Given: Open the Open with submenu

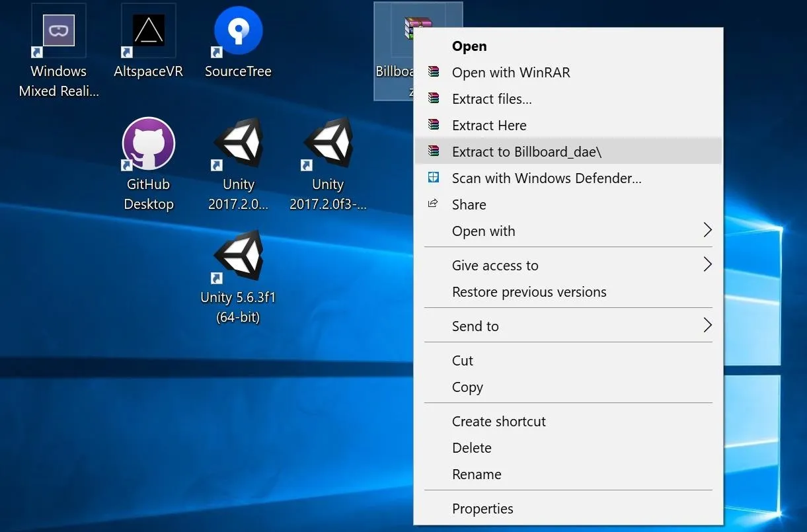Looking at the screenshot, I should coord(568,231).
